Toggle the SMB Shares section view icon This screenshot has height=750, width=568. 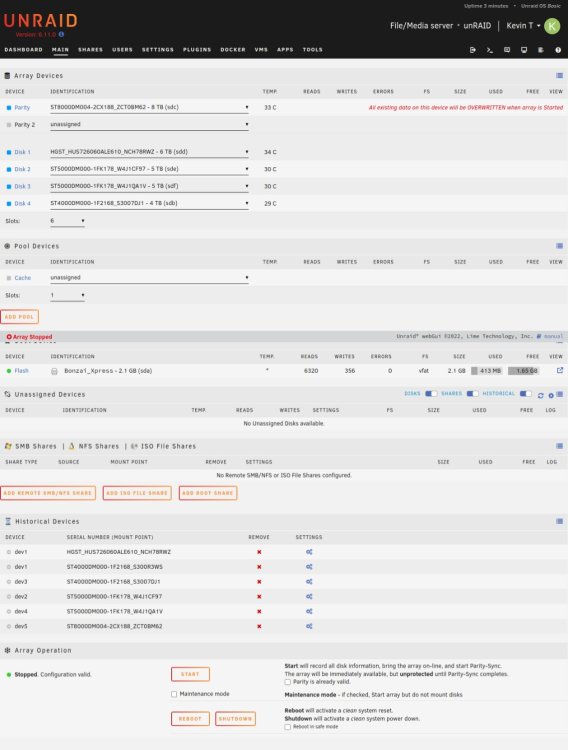pyautogui.click(x=559, y=446)
